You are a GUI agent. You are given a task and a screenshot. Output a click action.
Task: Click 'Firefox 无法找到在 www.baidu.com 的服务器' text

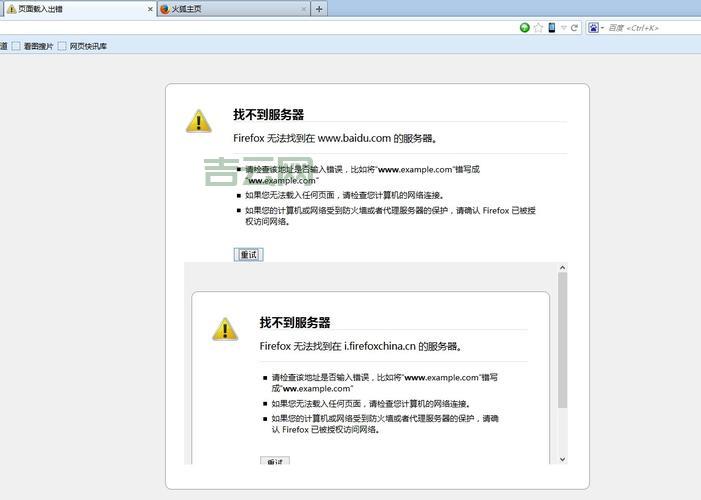(x=335, y=138)
